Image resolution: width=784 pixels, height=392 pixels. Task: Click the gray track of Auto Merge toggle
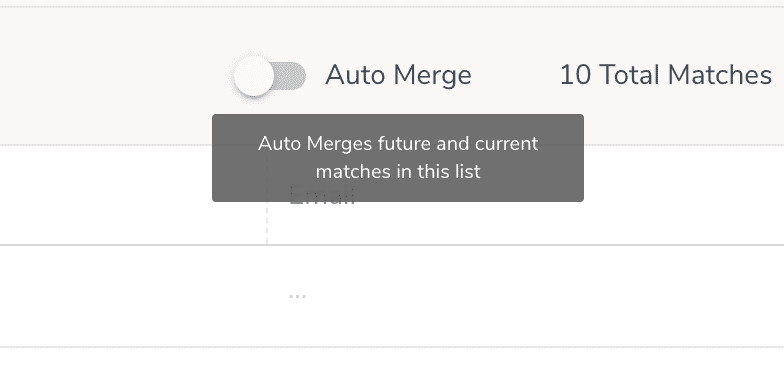[290, 76]
